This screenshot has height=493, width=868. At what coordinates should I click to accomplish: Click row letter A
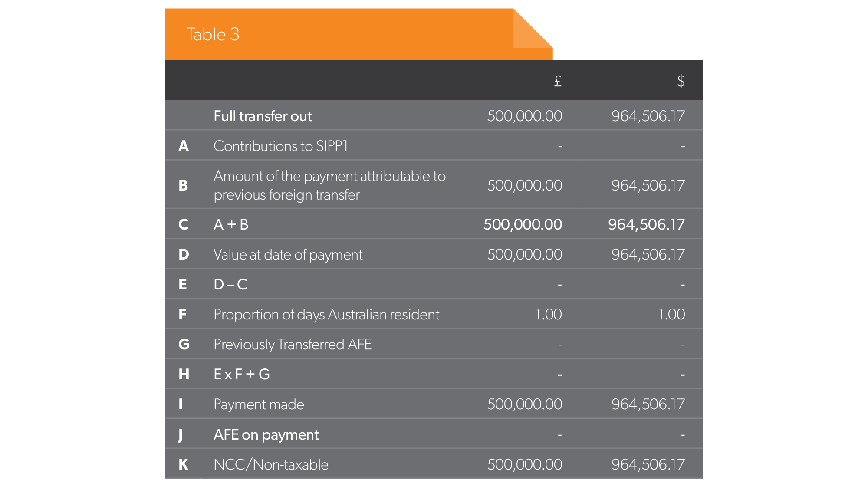tap(184, 146)
